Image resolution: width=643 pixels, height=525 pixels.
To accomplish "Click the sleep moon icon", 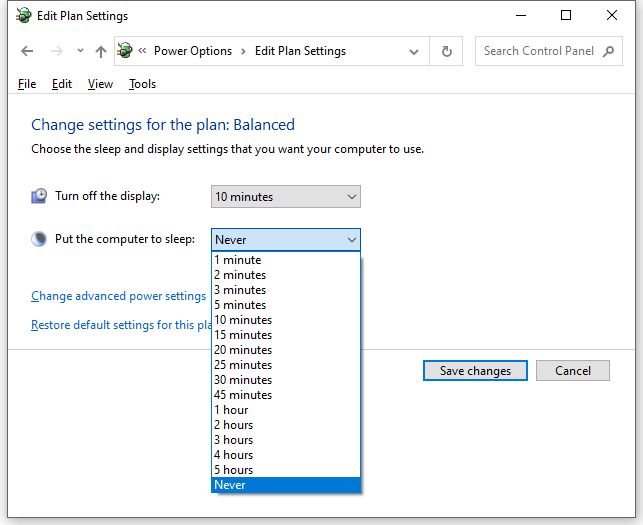I will click(x=39, y=239).
